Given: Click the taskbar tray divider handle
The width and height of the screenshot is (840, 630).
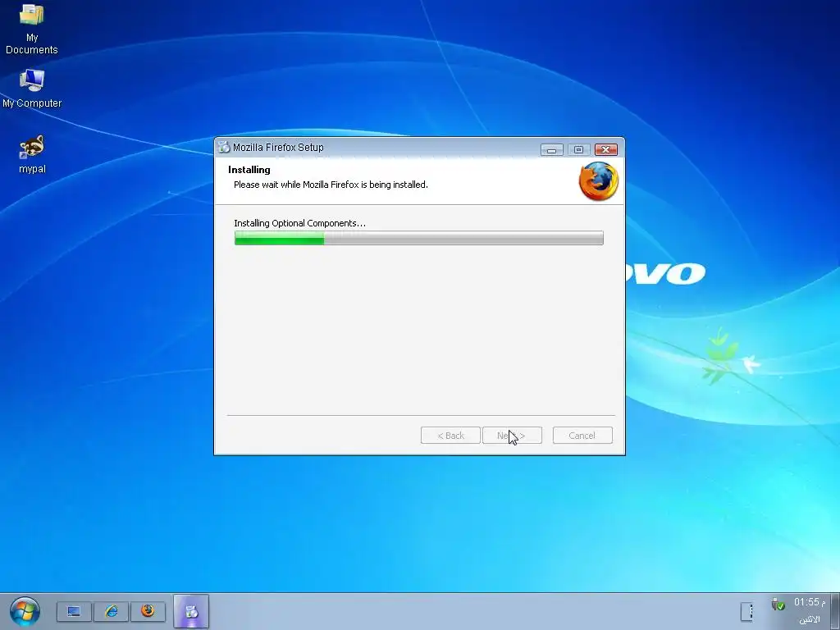Looking at the screenshot, I should click(x=747, y=611).
